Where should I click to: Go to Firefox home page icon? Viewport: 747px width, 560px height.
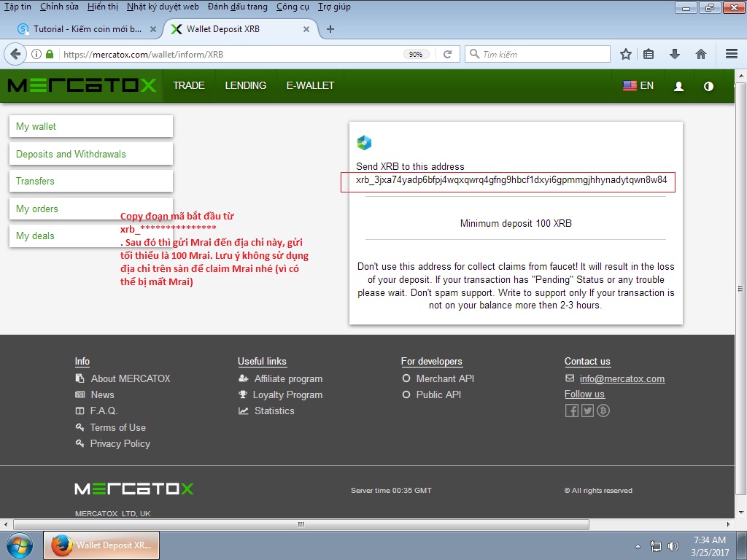coord(701,54)
